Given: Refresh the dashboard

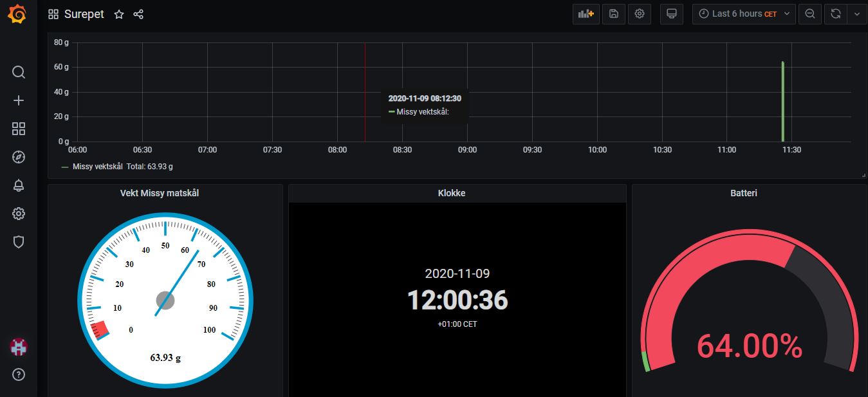Looking at the screenshot, I should 836,14.
